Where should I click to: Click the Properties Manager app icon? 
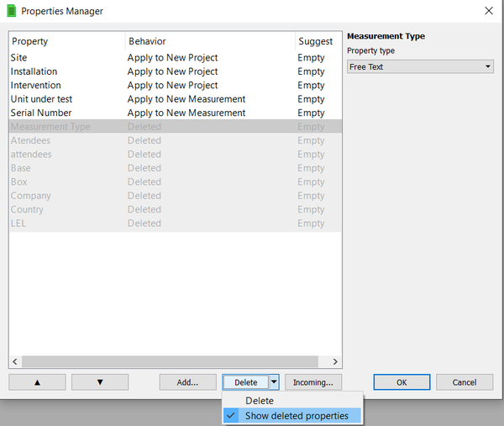tap(11, 11)
